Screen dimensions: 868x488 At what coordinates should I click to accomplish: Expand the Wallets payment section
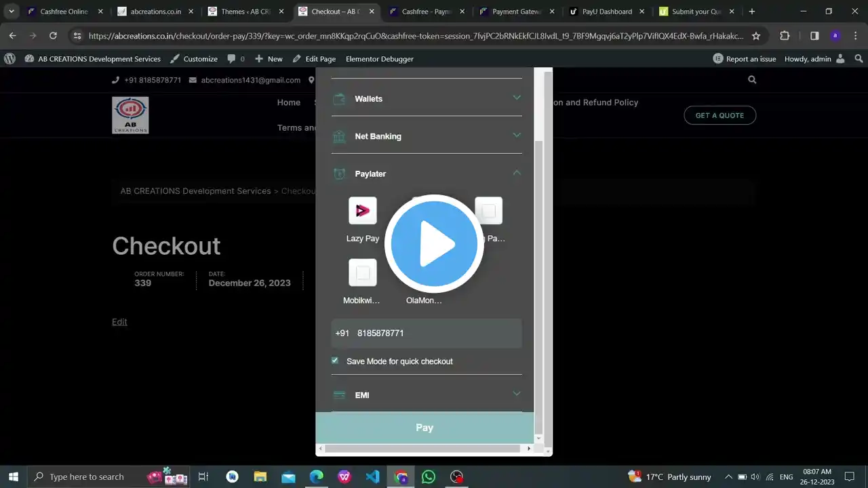[427, 98]
